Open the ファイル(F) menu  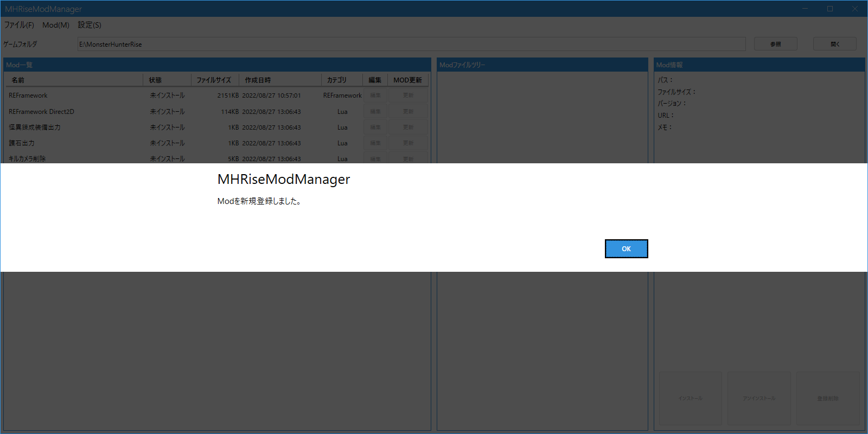pyautogui.click(x=19, y=25)
